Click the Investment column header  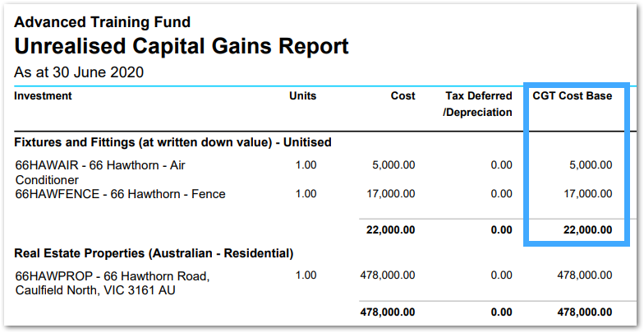[43, 95]
